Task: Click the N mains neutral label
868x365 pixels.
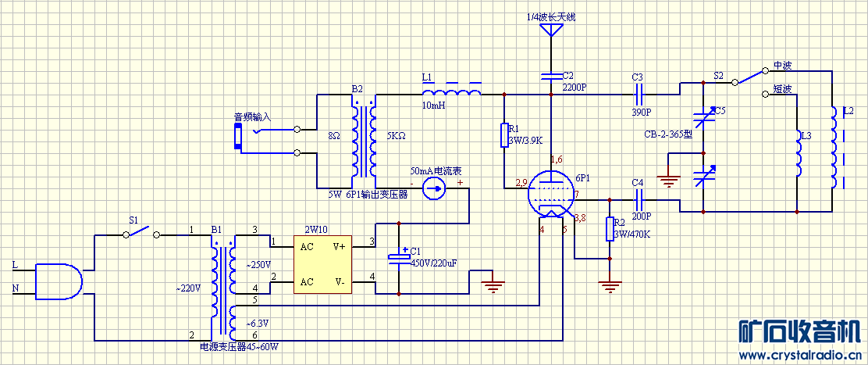Action: click(x=15, y=288)
